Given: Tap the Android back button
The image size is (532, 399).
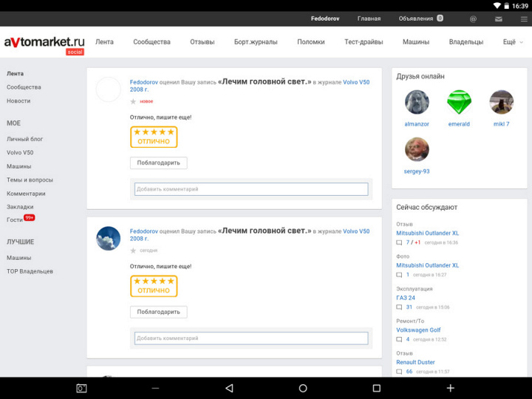Looking at the screenshot, I should 229,388.
